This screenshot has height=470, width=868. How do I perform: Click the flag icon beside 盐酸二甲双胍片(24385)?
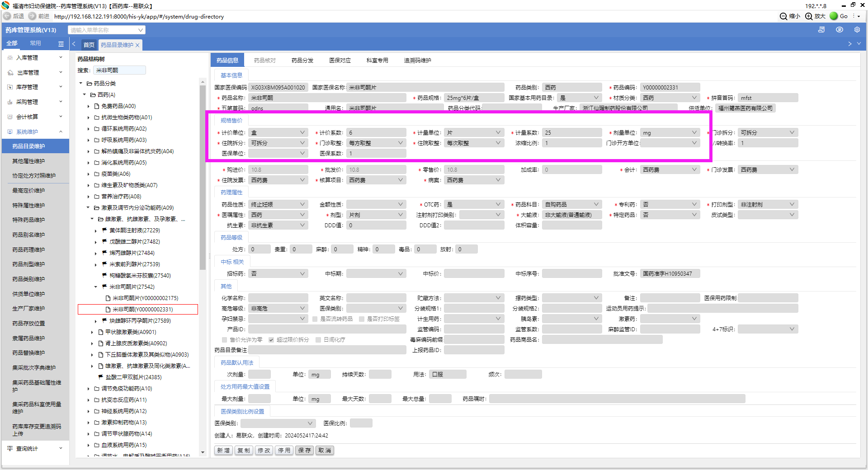tap(101, 377)
